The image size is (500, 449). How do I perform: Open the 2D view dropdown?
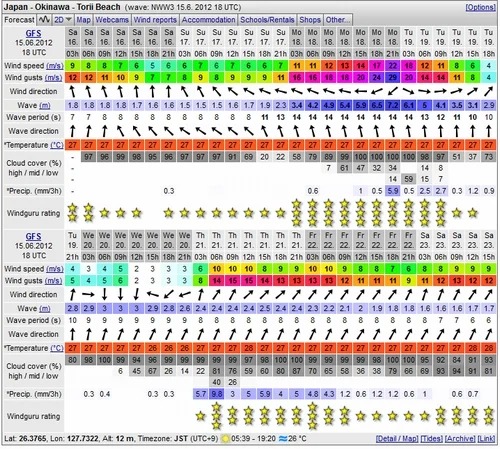63,20
